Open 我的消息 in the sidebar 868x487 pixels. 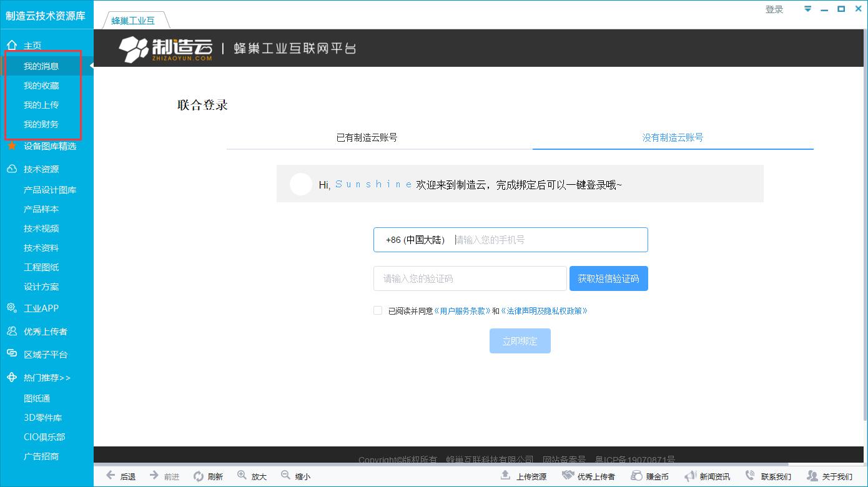pyautogui.click(x=41, y=66)
